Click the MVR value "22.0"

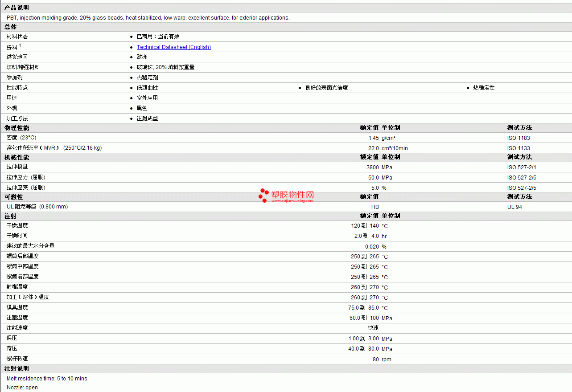(374, 148)
